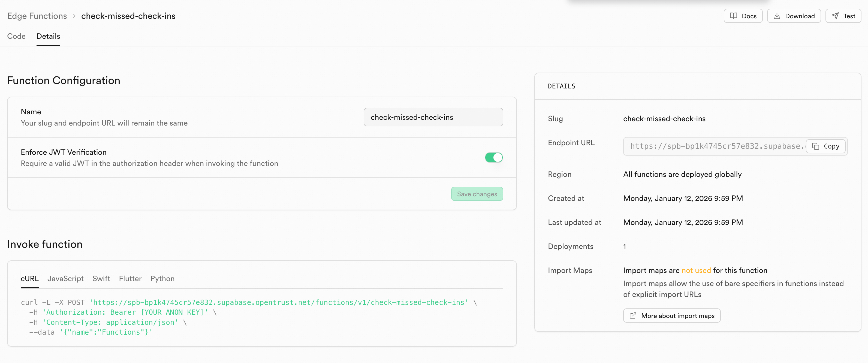Click external link icon for import maps
868x363 pixels.
point(633,316)
